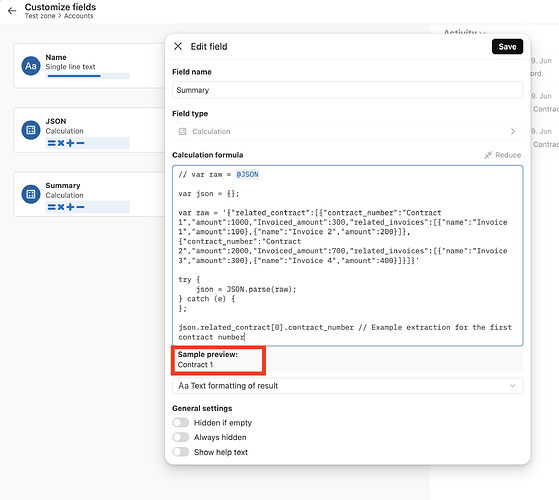This screenshot has height=500, width=559.
Task: Go back using the left arrow icon
Action: tap(12, 11)
